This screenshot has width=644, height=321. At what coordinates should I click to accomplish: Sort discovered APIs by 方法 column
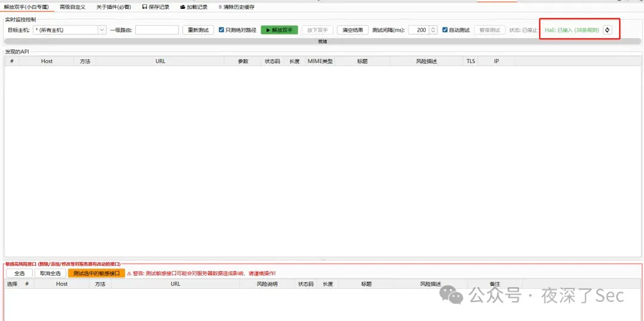pyautogui.click(x=85, y=61)
